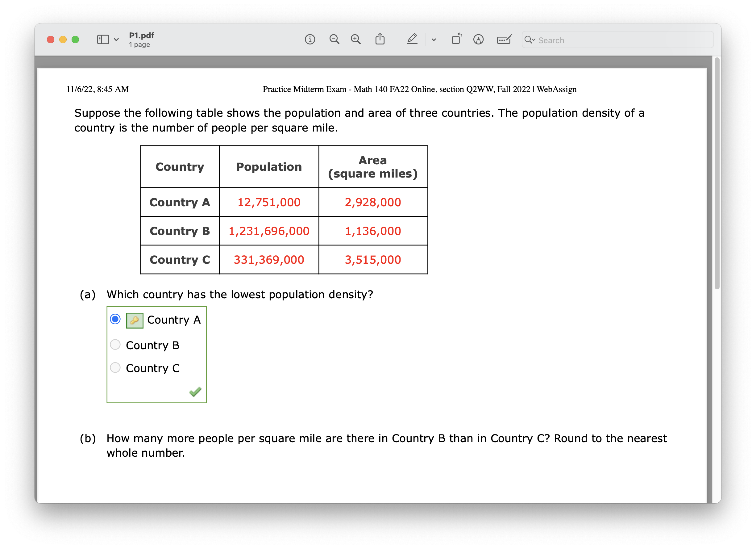Open the search options dropdown
Viewport: 756px width, 549px height.
coord(532,40)
